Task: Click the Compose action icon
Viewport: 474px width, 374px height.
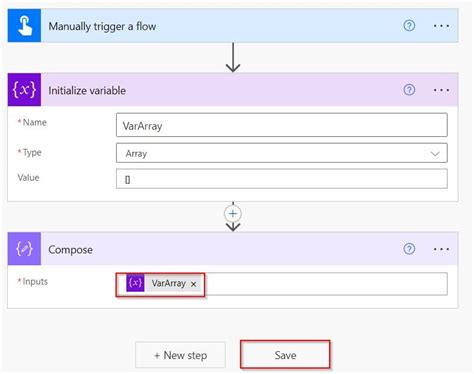Action: point(24,249)
